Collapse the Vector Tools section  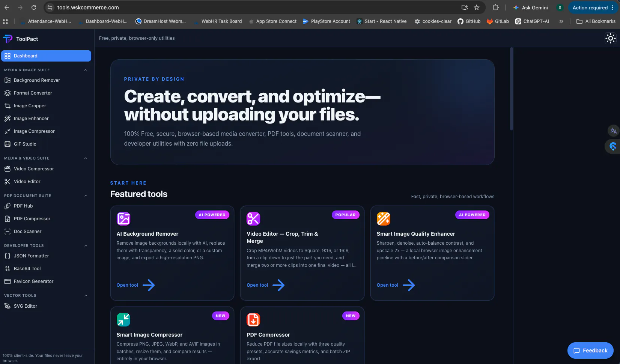86,296
